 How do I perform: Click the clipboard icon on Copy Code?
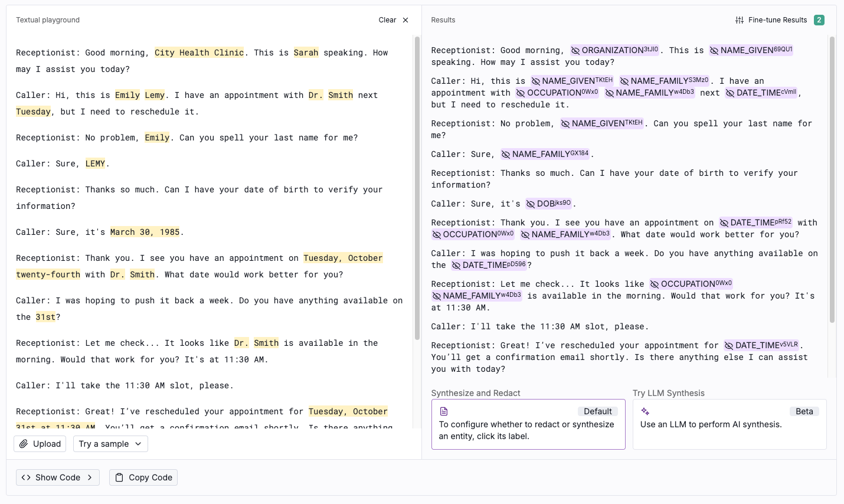[119, 477]
